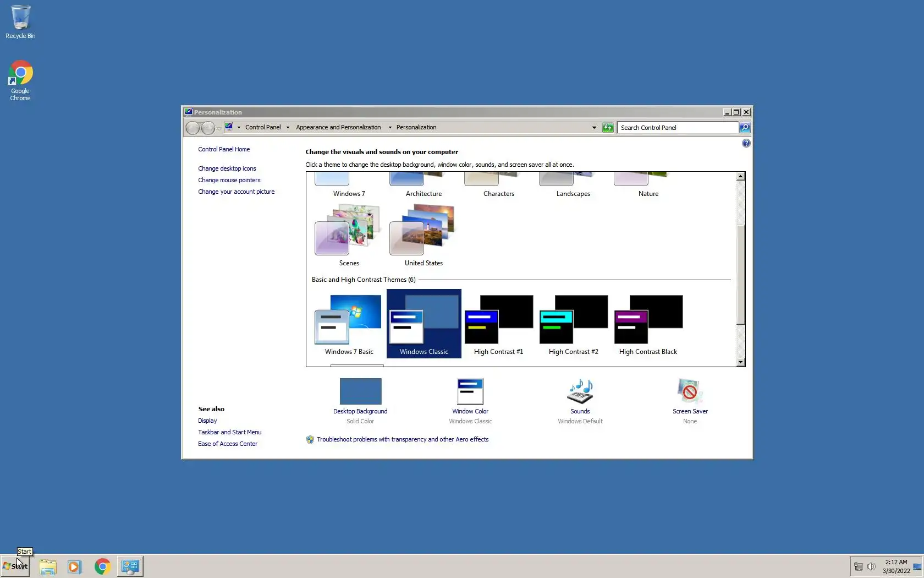924x578 pixels.
Task: Click the Control Panel breadcrumb
Action: tap(263, 127)
